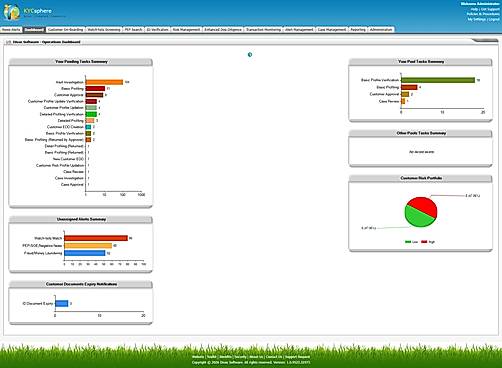Click the Your Pending Tasks Summary header
The width and height of the screenshot is (502, 368).
[x=81, y=62]
